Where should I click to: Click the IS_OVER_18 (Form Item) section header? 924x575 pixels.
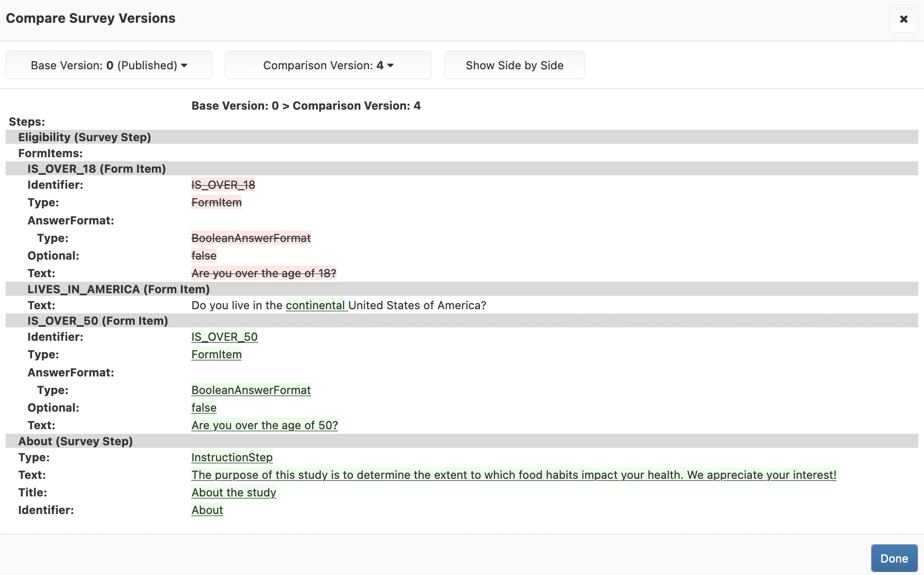click(x=97, y=169)
